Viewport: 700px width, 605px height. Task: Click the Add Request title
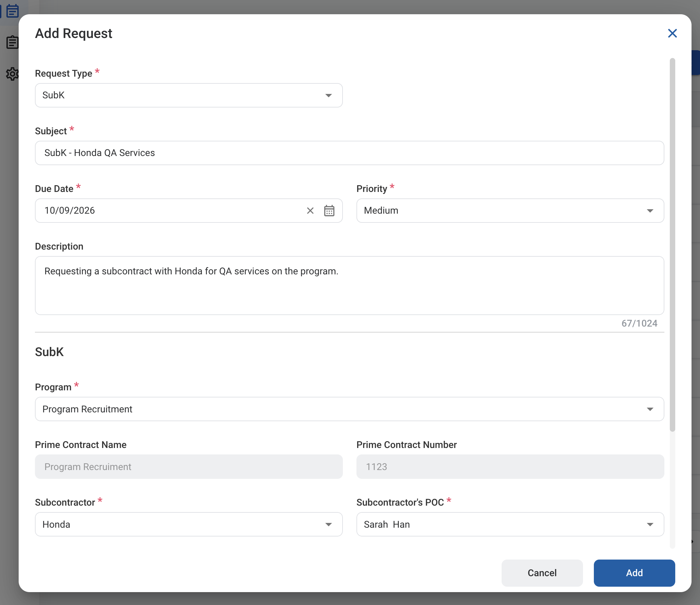pyautogui.click(x=74, y=33)
